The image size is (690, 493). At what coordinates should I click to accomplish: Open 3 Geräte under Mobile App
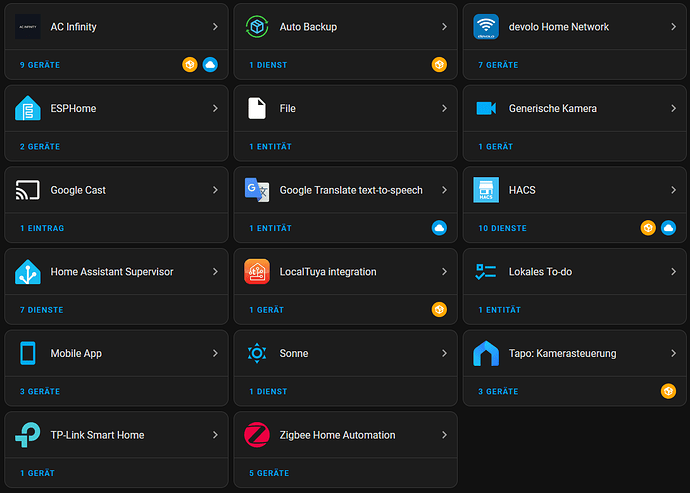tap(40, 392)
